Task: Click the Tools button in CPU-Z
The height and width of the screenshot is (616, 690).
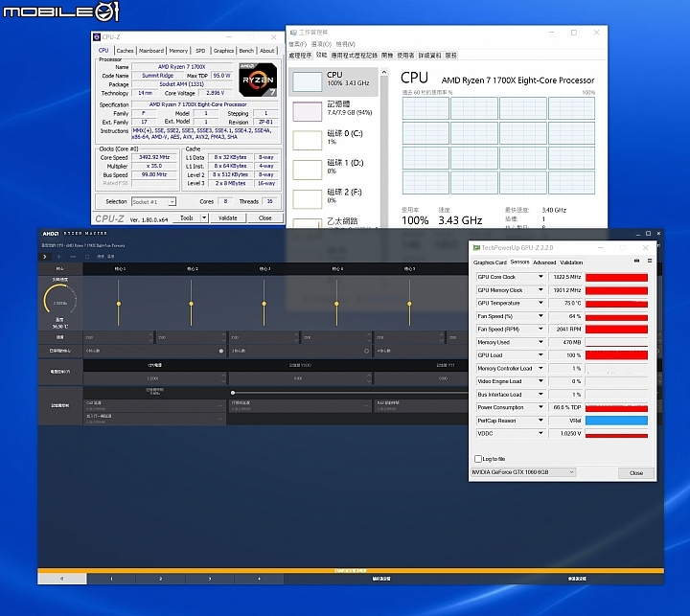Action: coord(187,217)
